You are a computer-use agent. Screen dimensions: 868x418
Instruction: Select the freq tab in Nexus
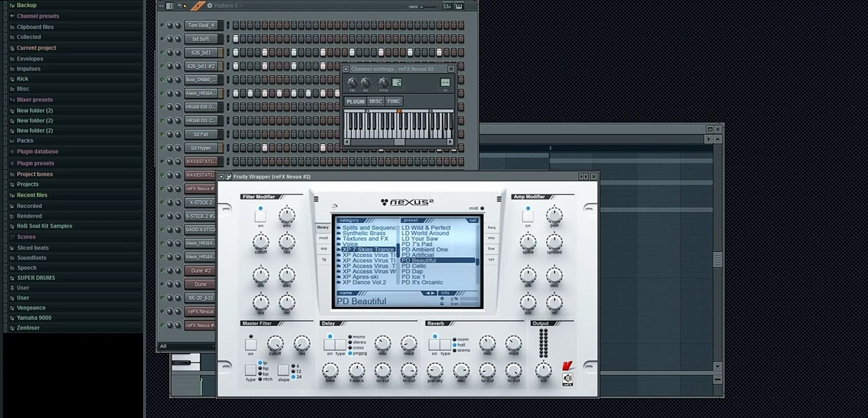[492, 228]
